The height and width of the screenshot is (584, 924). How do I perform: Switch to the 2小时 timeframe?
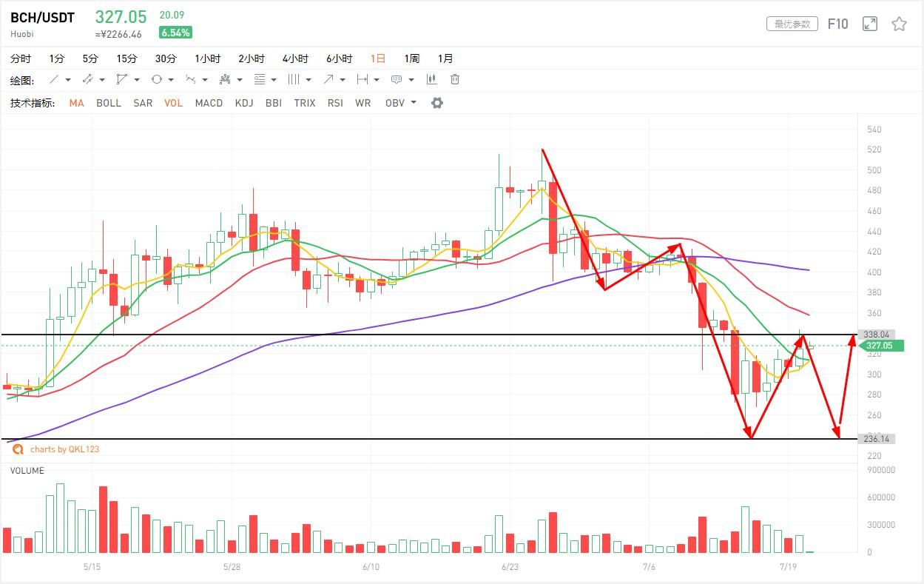pos(252,58)
